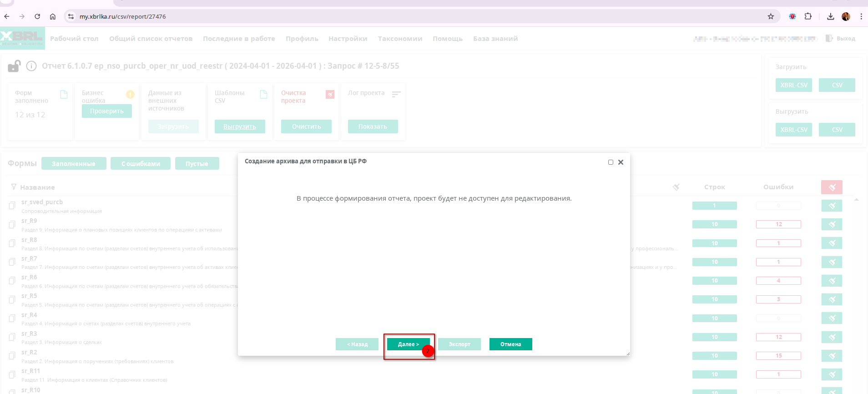Click the filter icon next to Название

(x=14, y=187)
